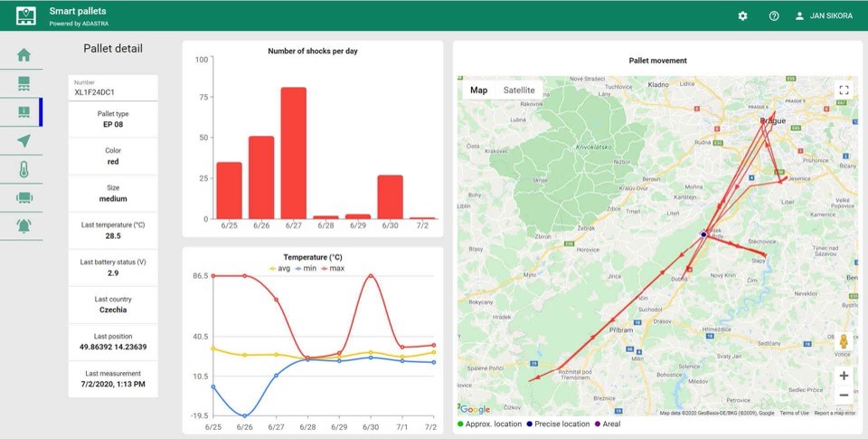Image resolution: width=868 pixels, height=439 pixels.
Task: Click the Last battery status value 2.9
Action: coord(113,272)
